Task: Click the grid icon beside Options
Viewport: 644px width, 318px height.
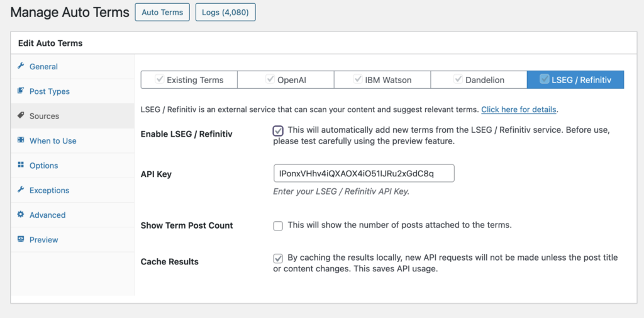Action: [x=21, y=165]
